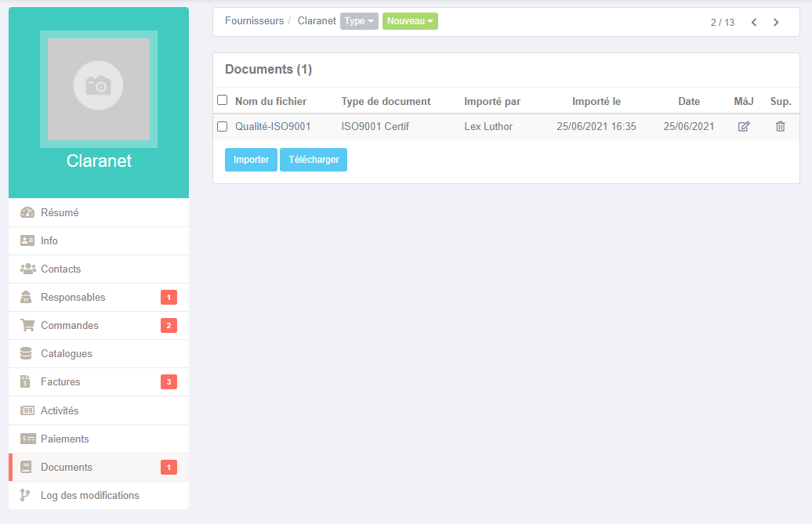Click the red badge 2 on Commandes

pos(169,325)
